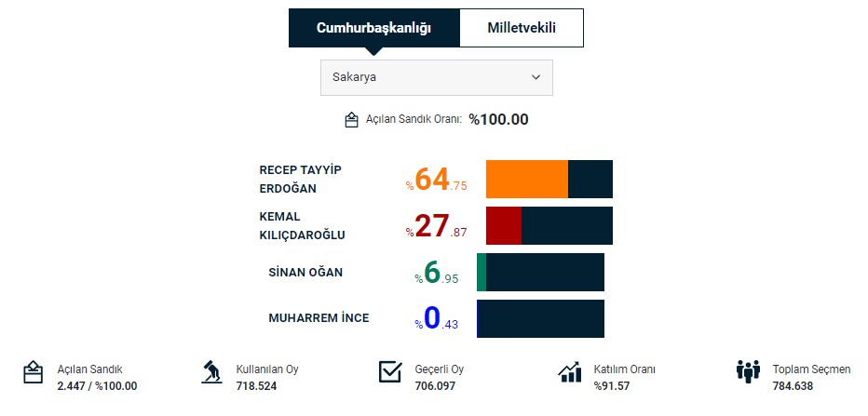The height and width of the screenshot is (416, 868).
Task: Expand the province list using the chevron arrow
Action: [536, 77]
